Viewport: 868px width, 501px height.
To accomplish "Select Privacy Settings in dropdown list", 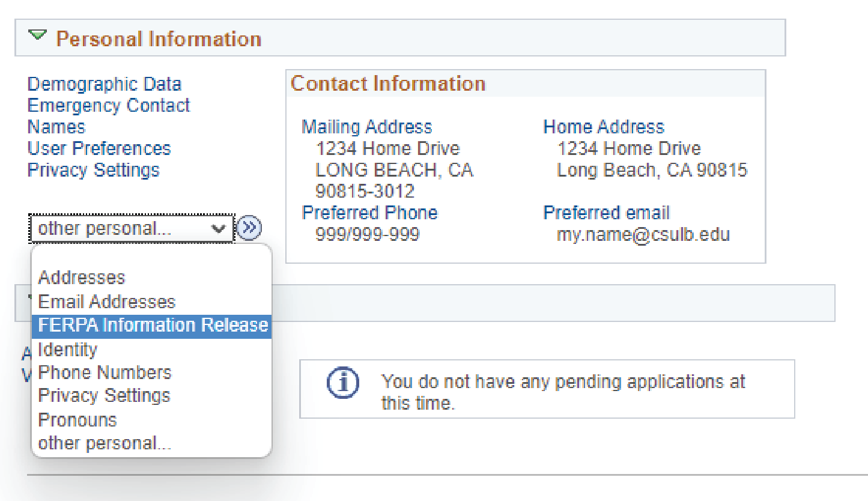I will click(x=104, y=396).
